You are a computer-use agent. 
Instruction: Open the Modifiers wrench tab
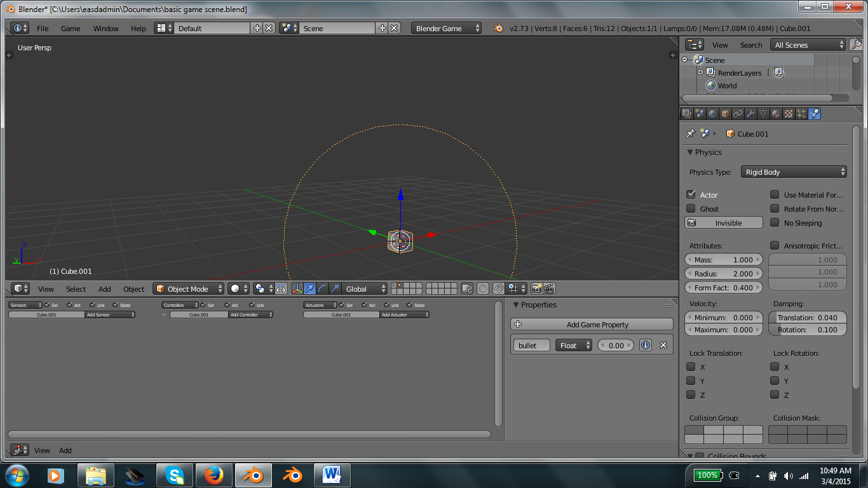click(x=750, y=114)
